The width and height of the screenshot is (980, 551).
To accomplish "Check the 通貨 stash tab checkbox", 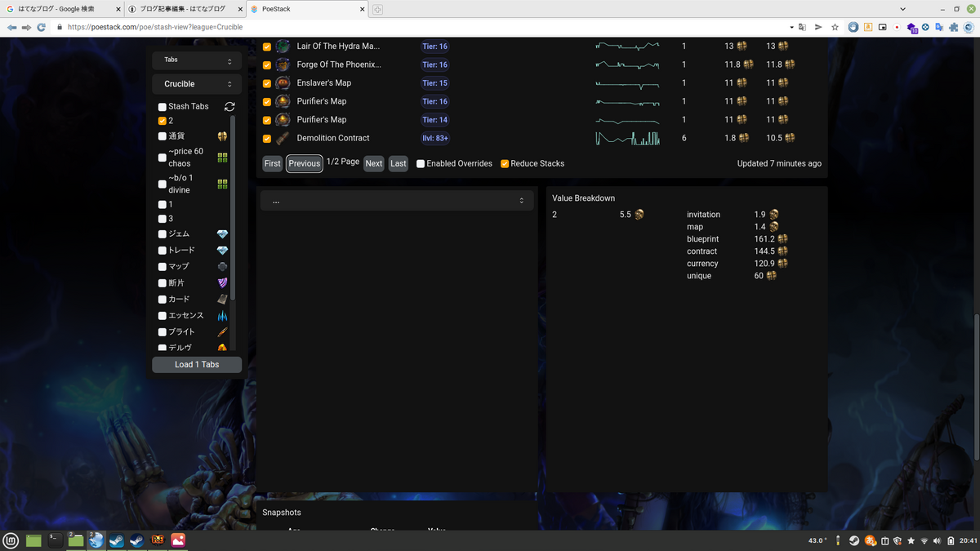I will 163,136.
